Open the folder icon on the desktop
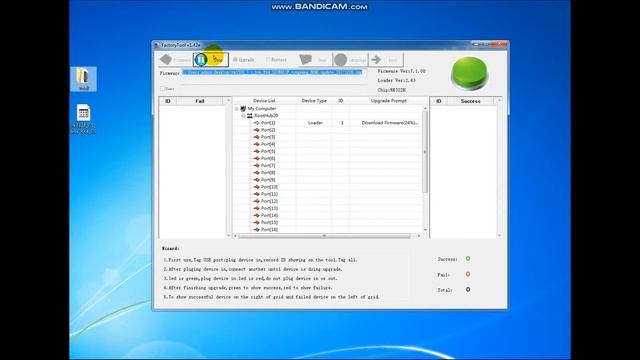This screenshot has width=640, height=360. pyautogui.click(x=84, y=79)
